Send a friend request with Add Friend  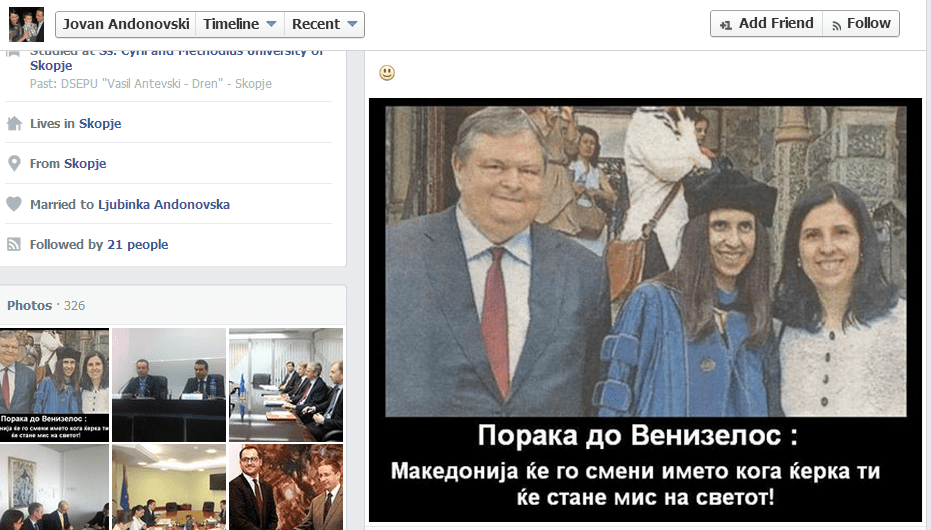point(767,24)
